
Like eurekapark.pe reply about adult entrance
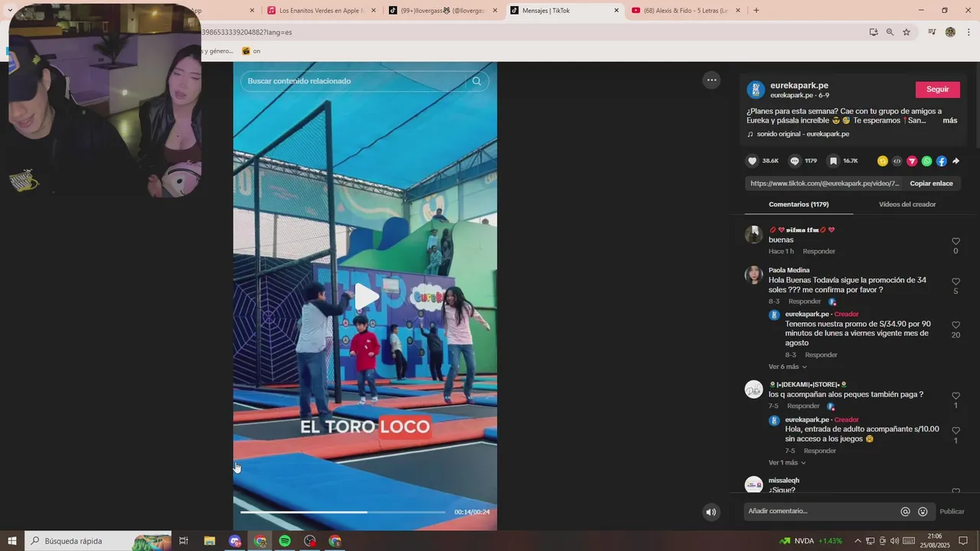pyautogui.click(x=955, y=431)
